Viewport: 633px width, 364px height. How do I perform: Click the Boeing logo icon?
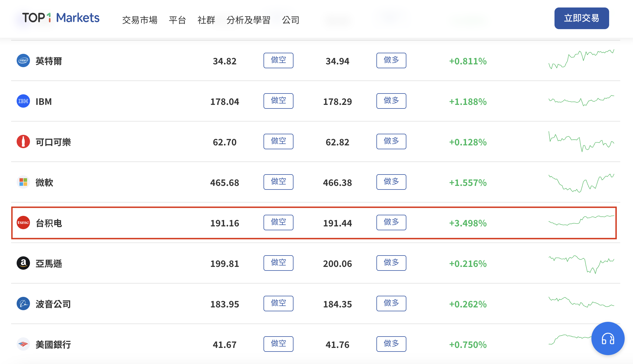[x=23, y=304]
